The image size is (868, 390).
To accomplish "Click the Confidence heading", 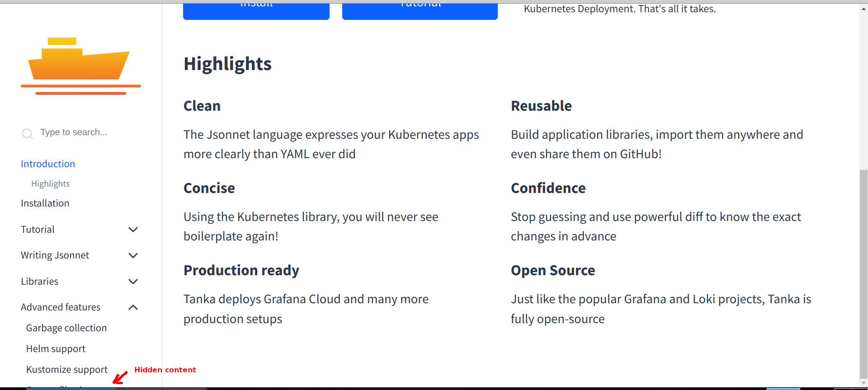I will pos(548,188).
